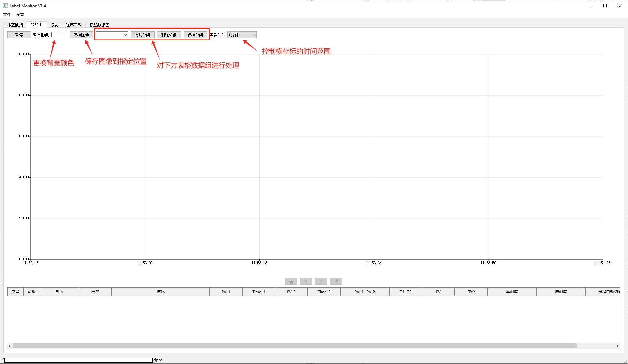Expand the 1分钟 view time dropdown
Viewport: 628px width, 364px height.
pyautogui.click(x=242, y=35)
